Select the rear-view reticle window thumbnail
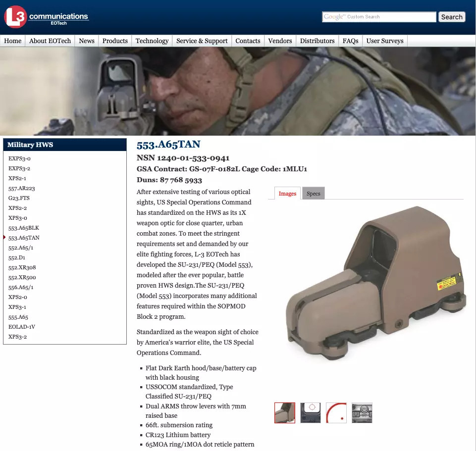This screenshot has height=451, width=476. click(x=310, y=413)
